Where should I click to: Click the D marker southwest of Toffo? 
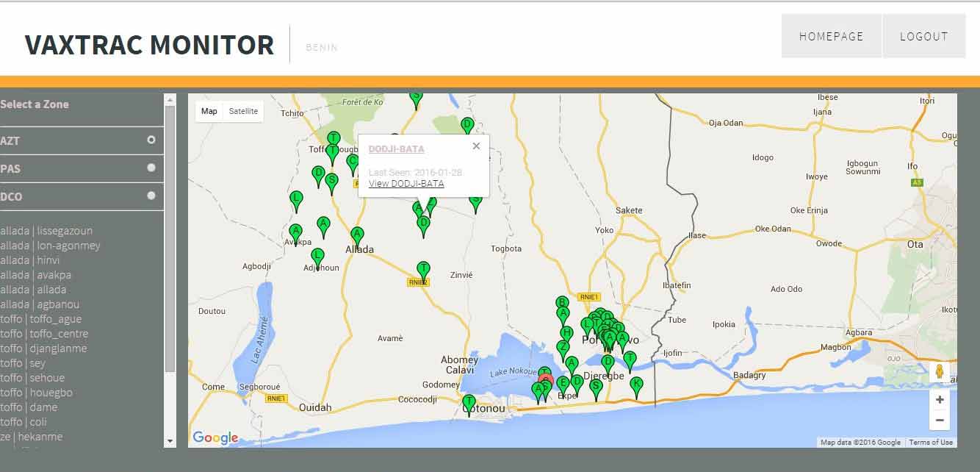click(x=318, y=176)
